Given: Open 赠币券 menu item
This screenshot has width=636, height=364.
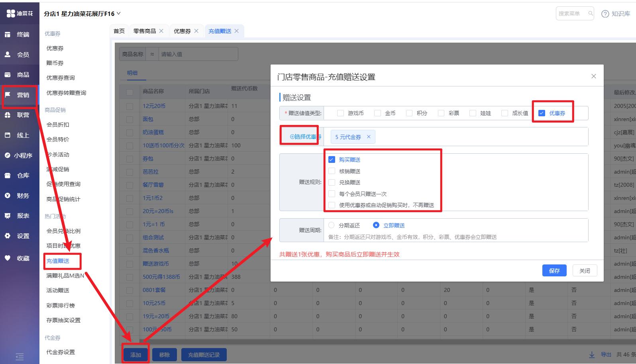Looking at the screenshot, I should pyautogui.click(x=55, y=63).
